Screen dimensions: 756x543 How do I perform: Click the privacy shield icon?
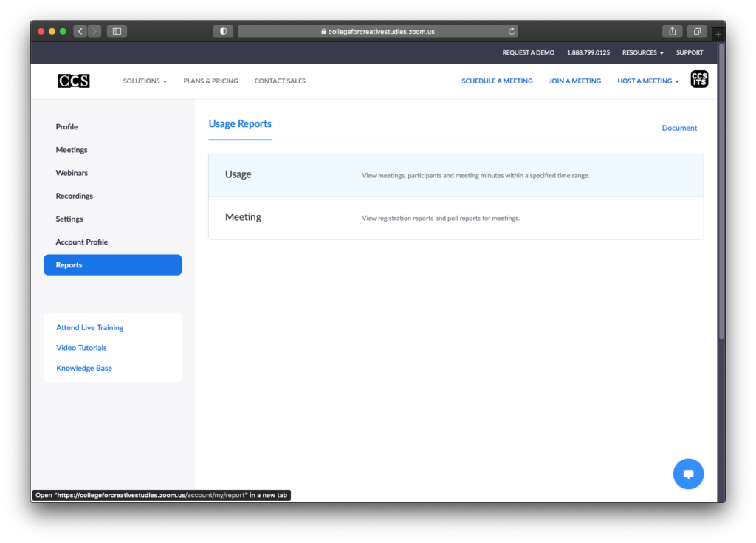223,31
